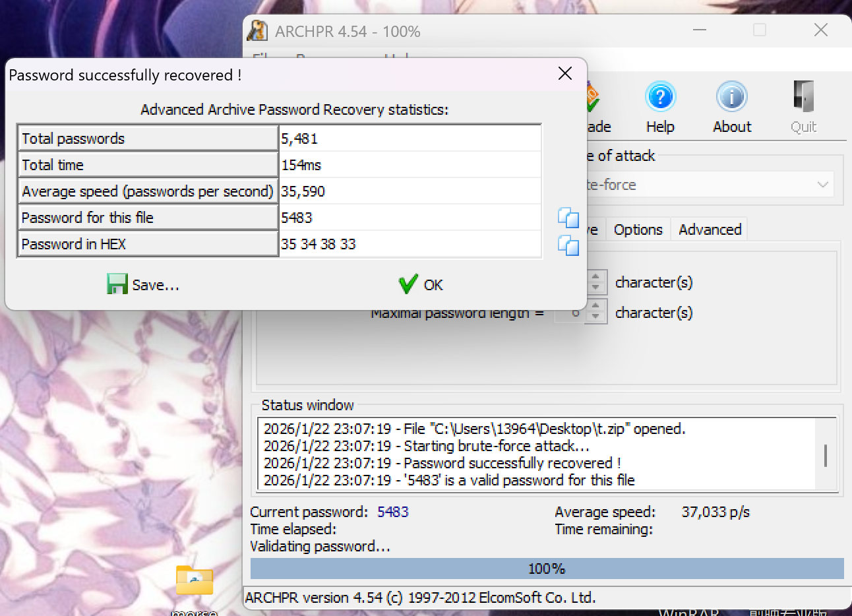This screenshot has width=852, height=616.
Task: Copy the recovered password to clipboard
Action: click(568, 218)
